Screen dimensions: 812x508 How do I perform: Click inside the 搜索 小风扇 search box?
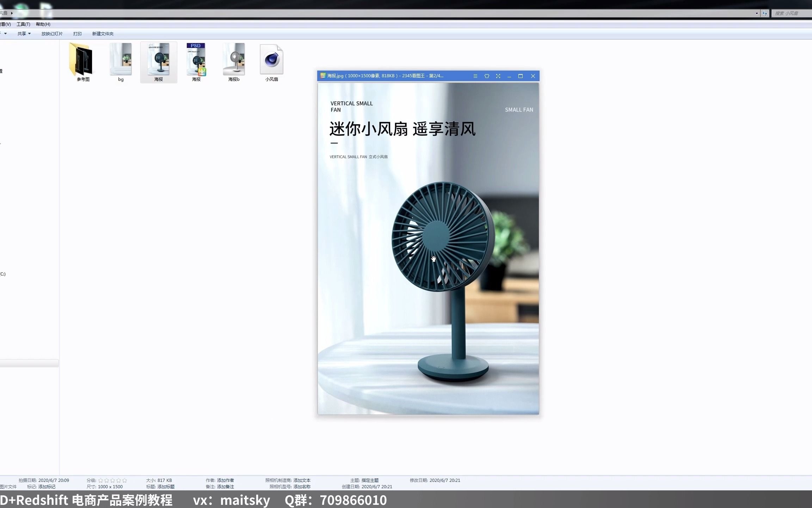(x=791, y=13)
